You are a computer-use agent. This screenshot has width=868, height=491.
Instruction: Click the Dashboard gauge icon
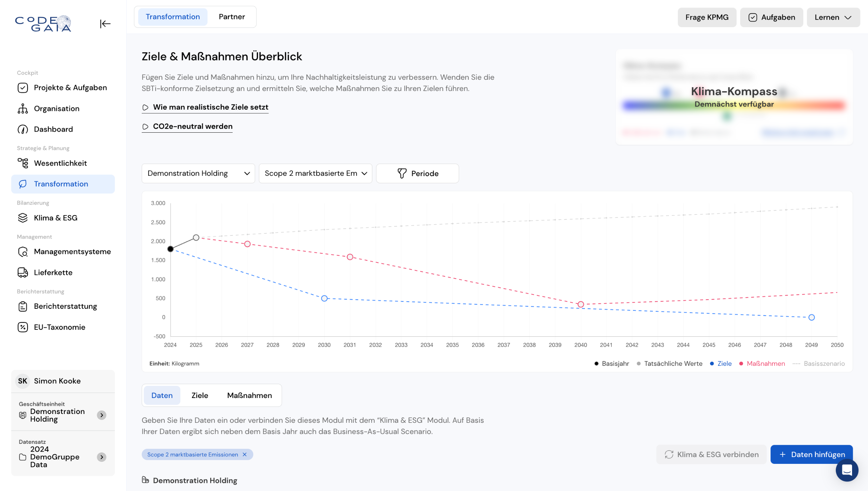point(23,129)
